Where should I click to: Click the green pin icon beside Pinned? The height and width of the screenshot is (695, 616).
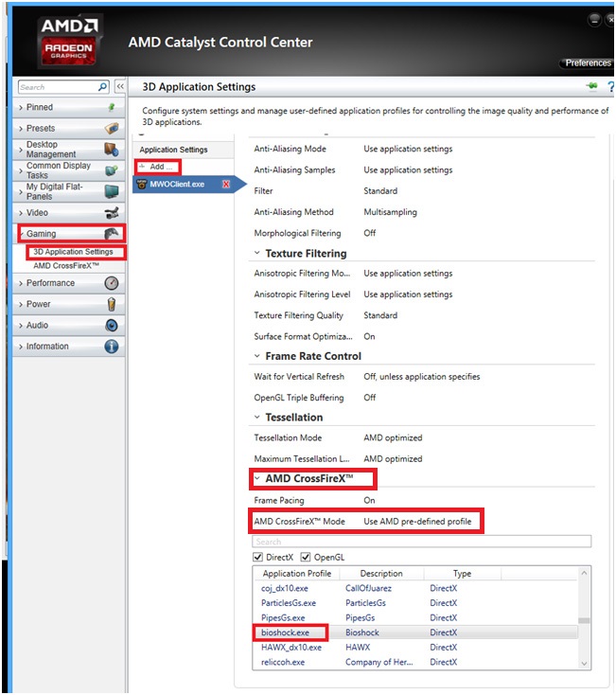[x=112, y=107]
